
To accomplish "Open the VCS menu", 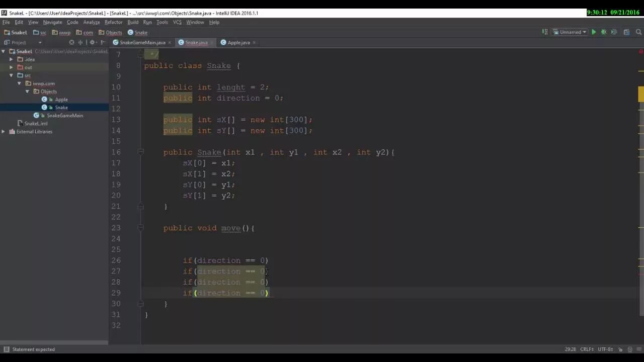I will coord(177,22).
